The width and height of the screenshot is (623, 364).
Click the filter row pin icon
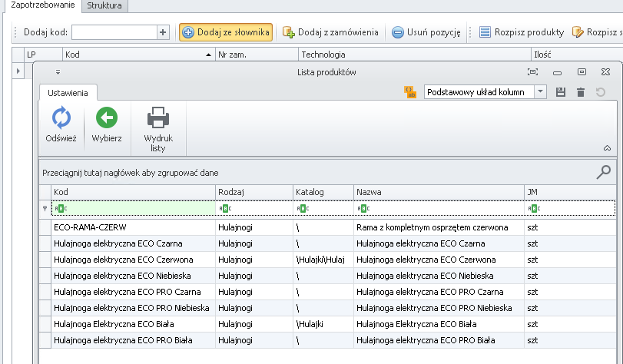[x=45, y=208]
